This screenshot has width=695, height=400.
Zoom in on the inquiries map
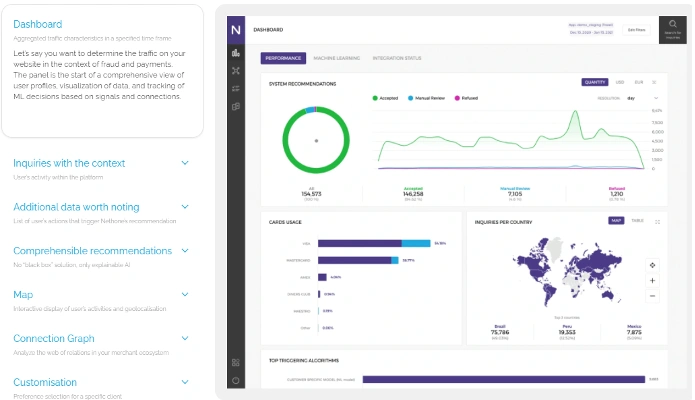coord(652,281)
